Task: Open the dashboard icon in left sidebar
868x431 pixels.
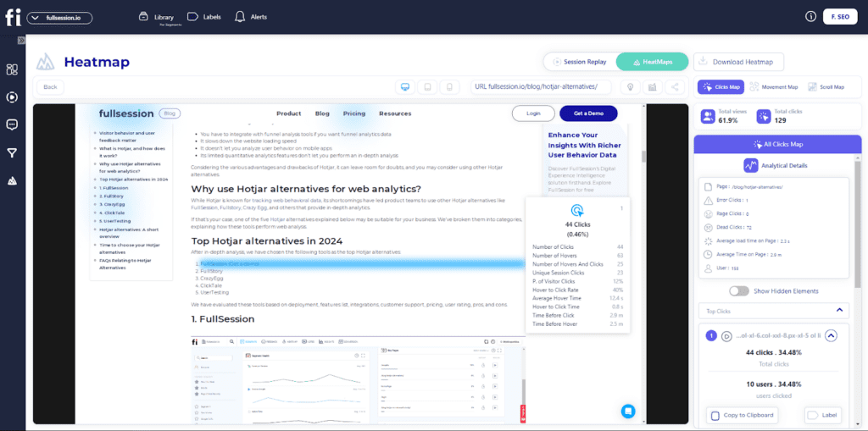Action: click(x=12, y=69)
